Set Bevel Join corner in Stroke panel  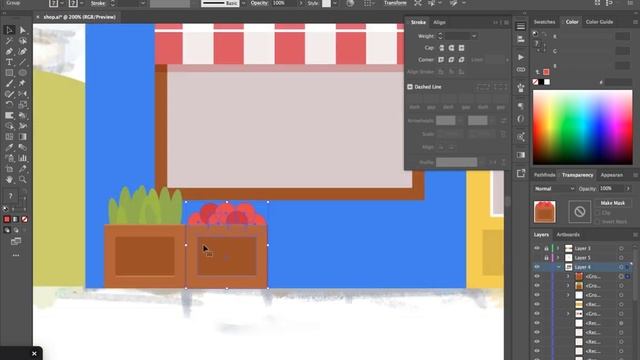pyautogui.click(x=461, y=60)
